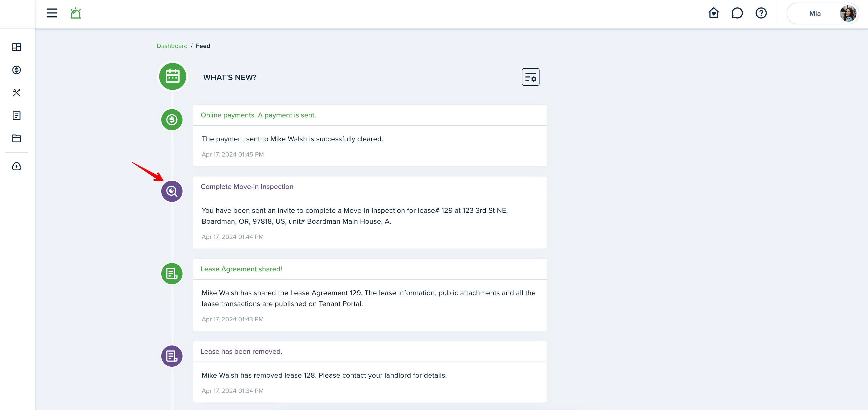Open the house with heart icon

click(713, 13)
